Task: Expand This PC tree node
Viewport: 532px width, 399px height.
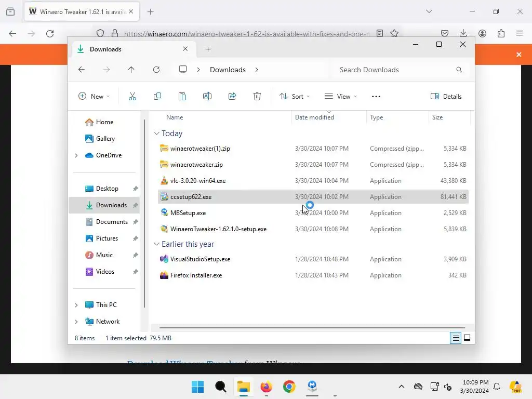Action: 76,305
